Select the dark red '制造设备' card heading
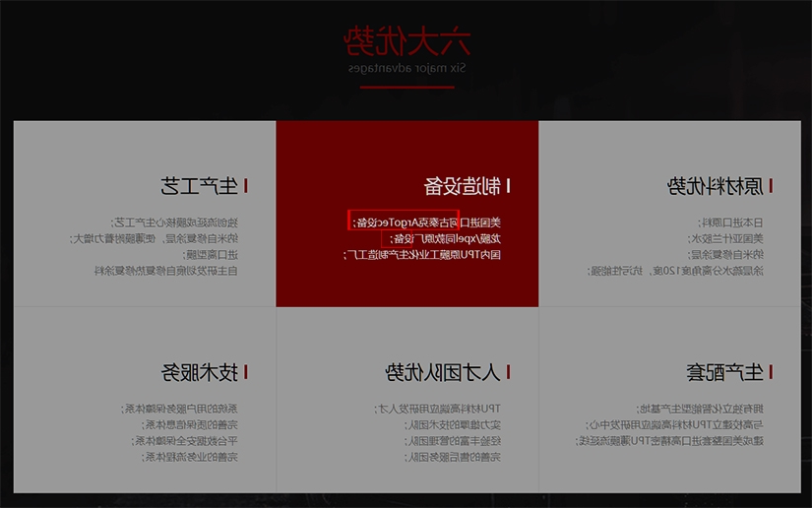 [x=463, y=186]
